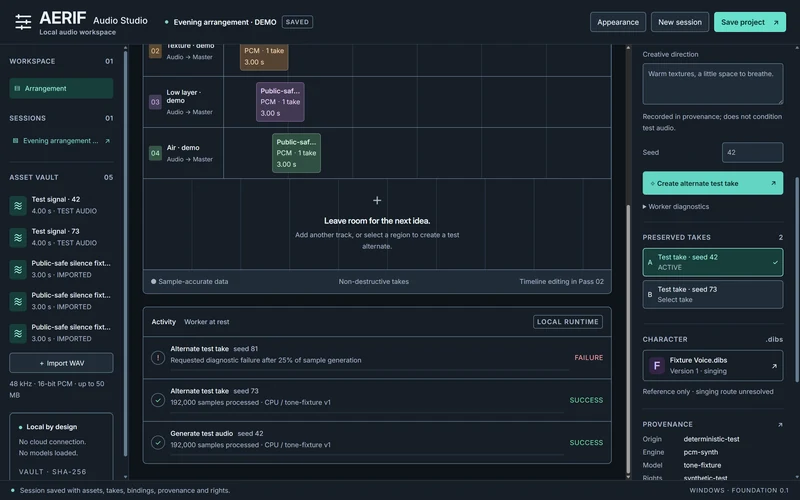Select preserved take B seed 73
Viewport: 800px width, 500px height.
click(713, 294)
